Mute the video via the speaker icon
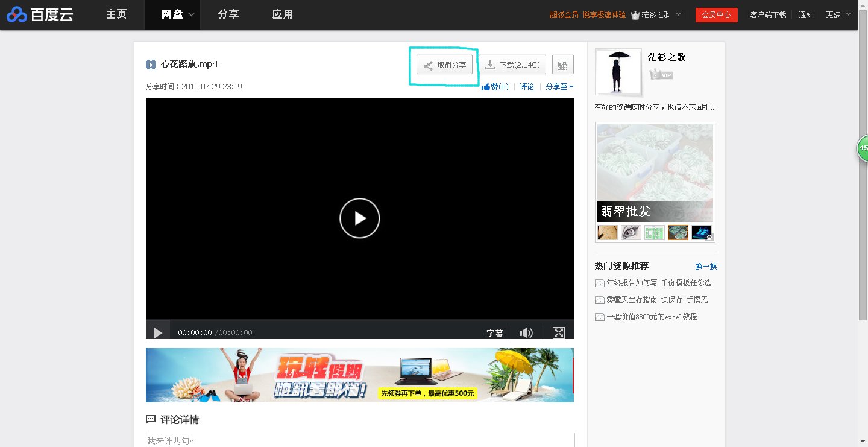Image resolution: width=868 pixels, height=447 pixels. point(526,332)
